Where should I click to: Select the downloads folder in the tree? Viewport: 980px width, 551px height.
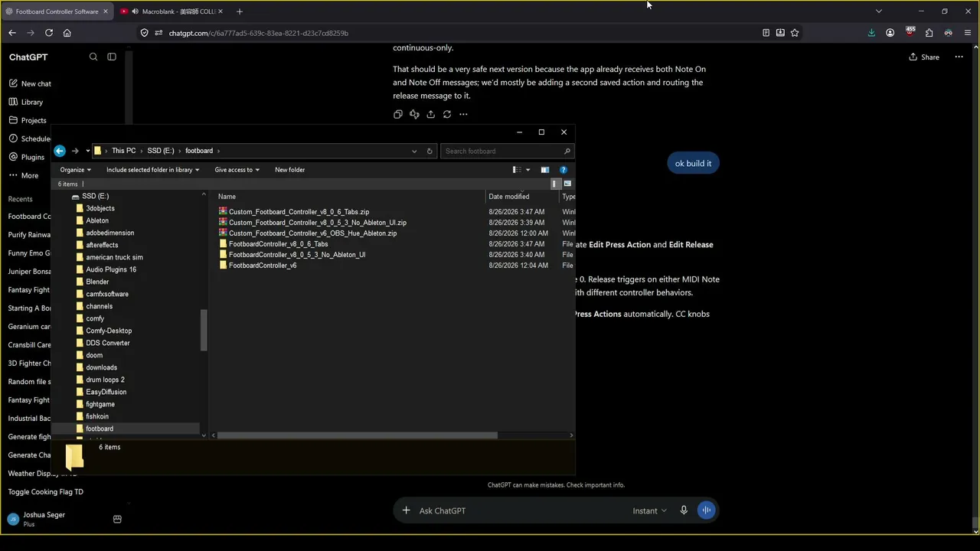coord(102,367)
